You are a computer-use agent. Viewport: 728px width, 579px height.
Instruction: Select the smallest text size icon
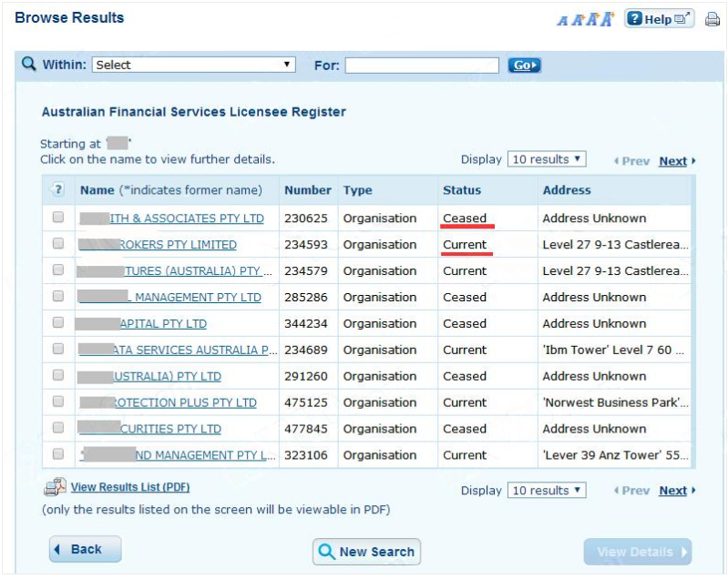(562, 20)
